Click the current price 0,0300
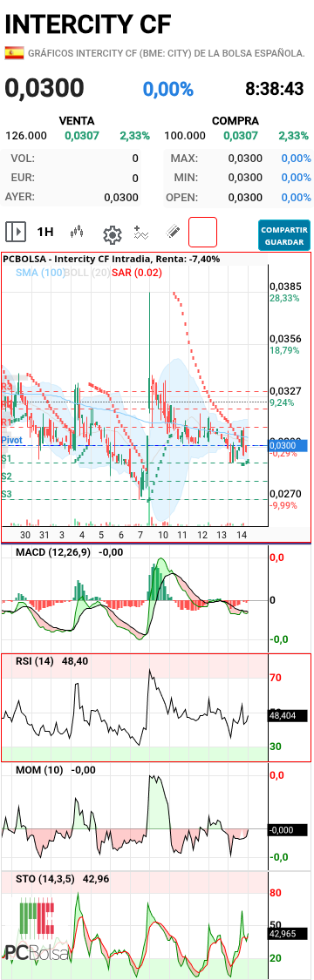Screen dimensions: 314x980 (44, 88)
